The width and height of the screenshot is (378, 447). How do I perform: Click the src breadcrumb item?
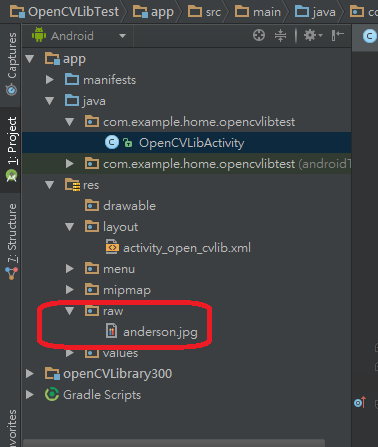tap(204, 12)
